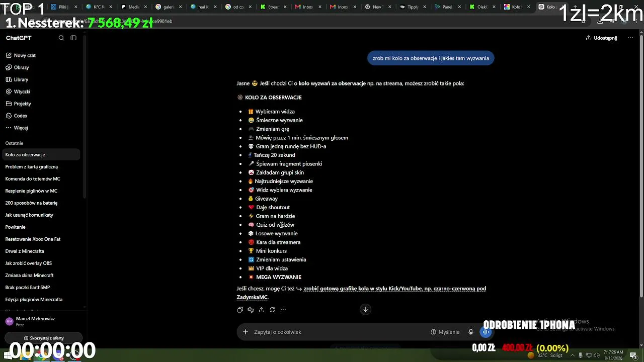Click the Zapytaj o cokolwiek input field
This screenshot has height=362, width=644.
[x=337, y=332]
